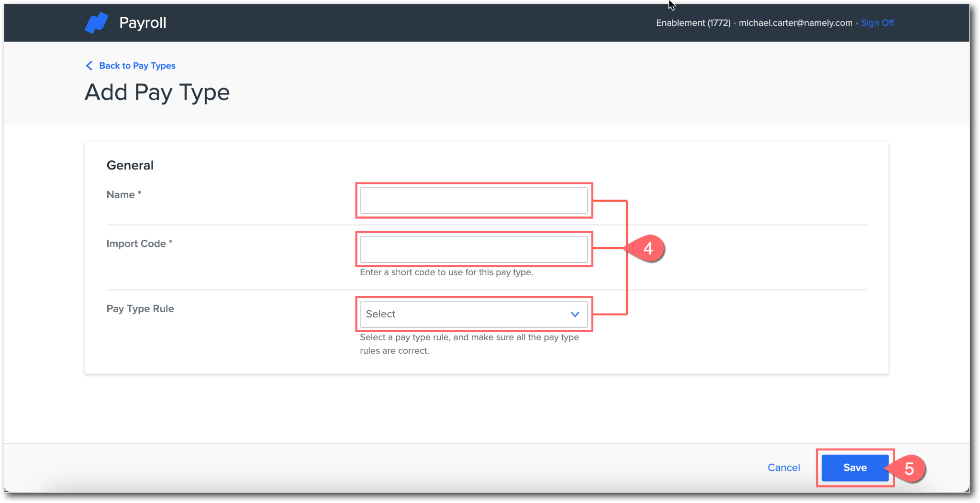Click inside the Import Code input field
The height and width of the screenshot is (503, 980).
point(473,249)
